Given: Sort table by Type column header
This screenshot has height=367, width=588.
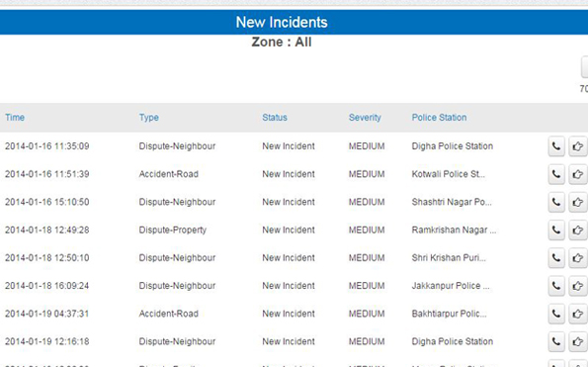Looking at the screenshot, I should point(149,118).
